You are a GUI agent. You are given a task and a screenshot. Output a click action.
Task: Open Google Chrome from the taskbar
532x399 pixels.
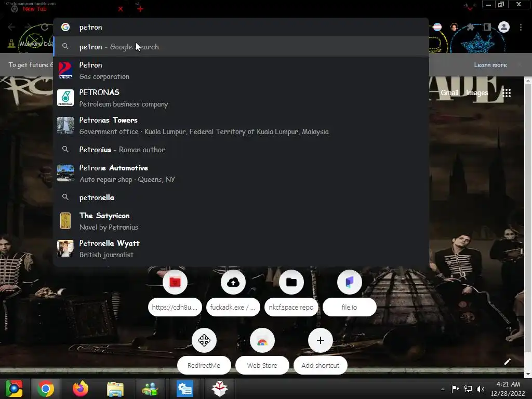tap(46, 389)
